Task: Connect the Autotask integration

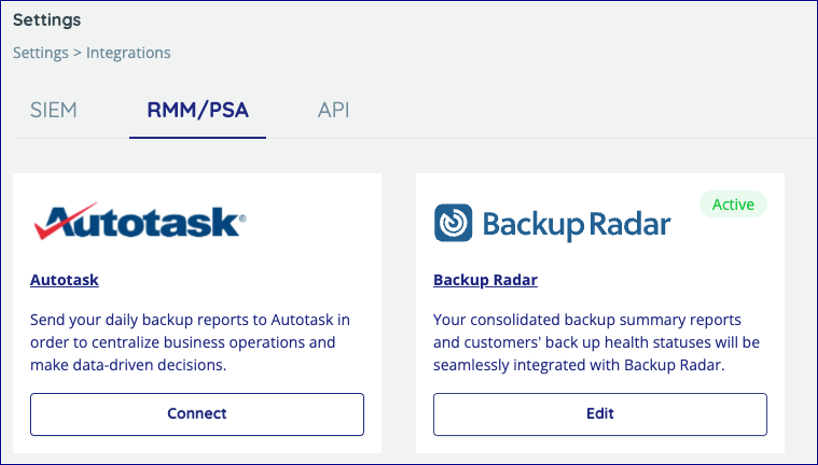Action: 197,414
